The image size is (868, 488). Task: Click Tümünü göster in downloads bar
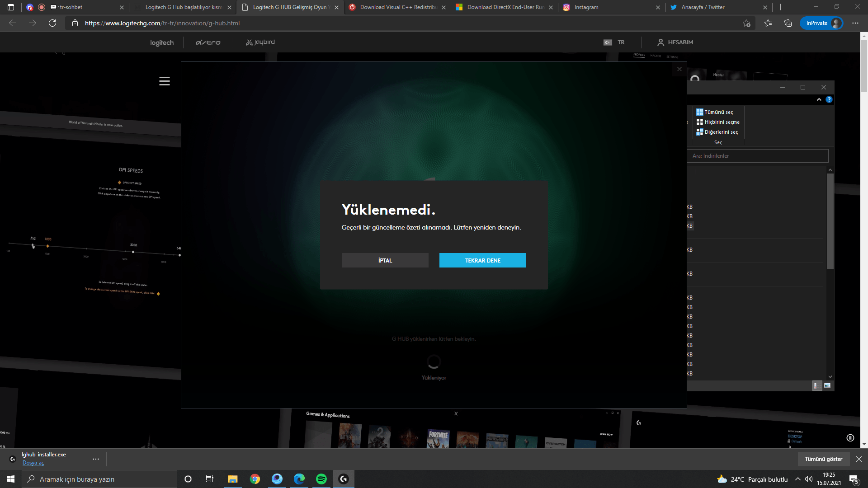(824, 459)
